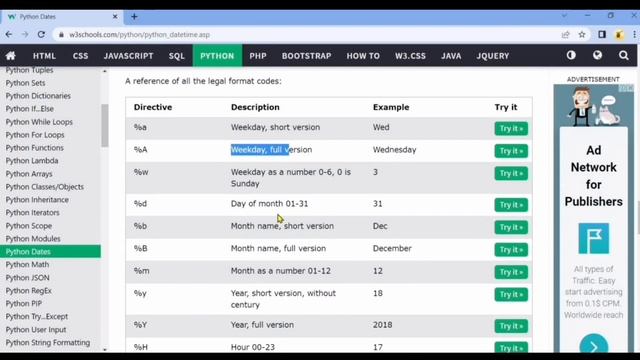Click sidebar scroll up arrow
Image resolution: width=640 pixels, height=360 pixels.
pos(105,71)
